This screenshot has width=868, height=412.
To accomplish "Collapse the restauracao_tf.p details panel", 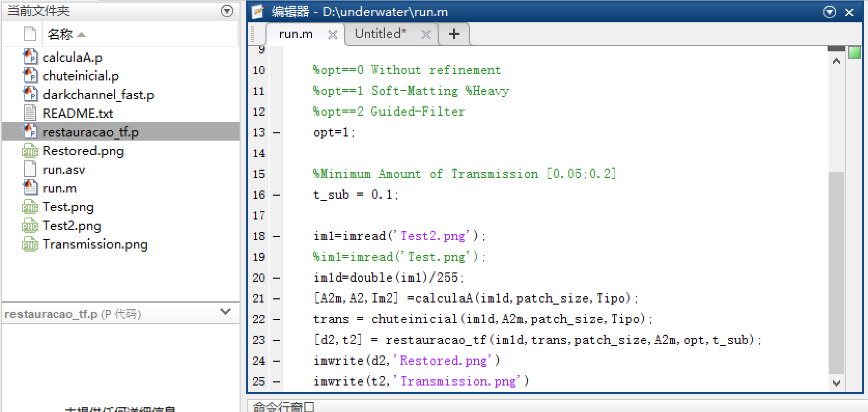I will (x=226, y=311).
